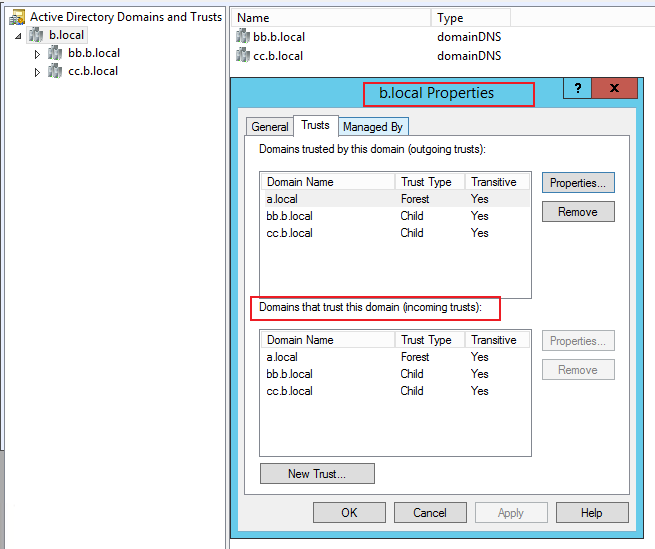
Task: Click incoming trusts Transitive column header
Action: (497, 340)
